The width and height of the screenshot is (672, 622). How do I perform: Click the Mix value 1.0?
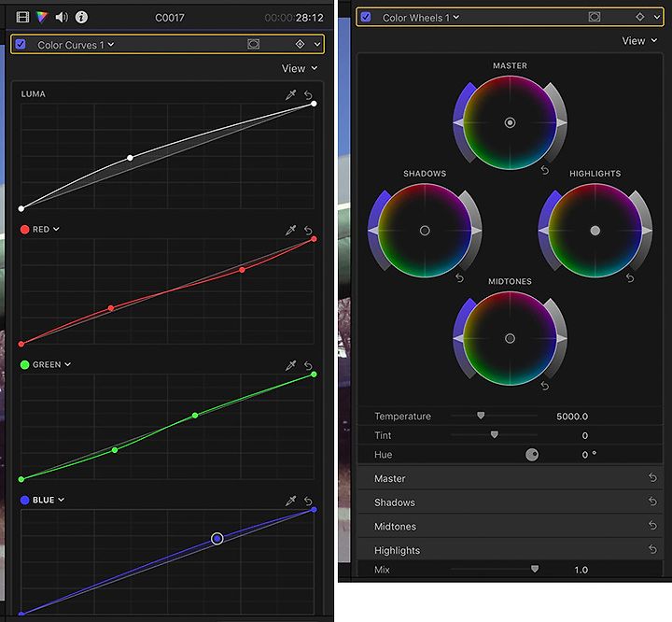(581, 570)
